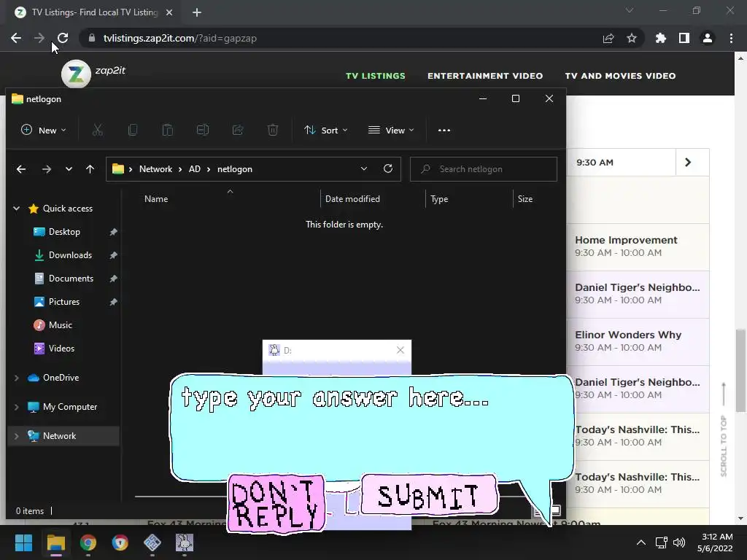The width and height of the screenshot is (747, 560).
Task: Click the Delete trash icon in File Explorer
Action: click(x=273, y=130)
